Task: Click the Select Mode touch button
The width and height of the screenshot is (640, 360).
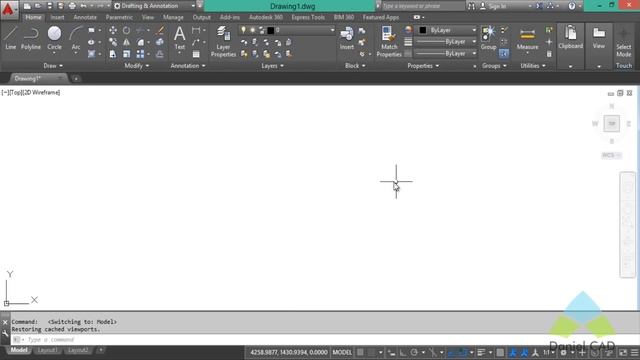Action: point(624,43)
